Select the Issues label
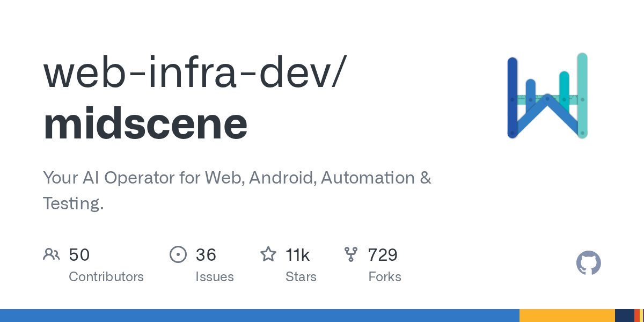 tap(215, 277)
